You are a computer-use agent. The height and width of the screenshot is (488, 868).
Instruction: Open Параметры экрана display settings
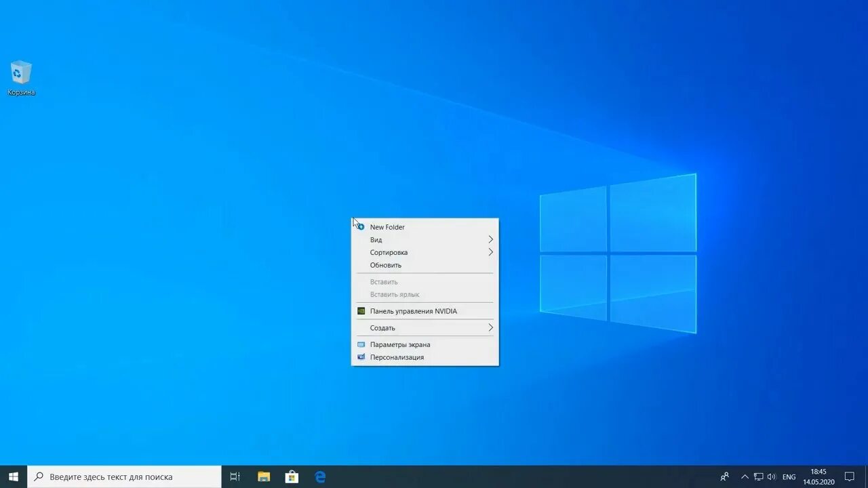coord(425,344)
